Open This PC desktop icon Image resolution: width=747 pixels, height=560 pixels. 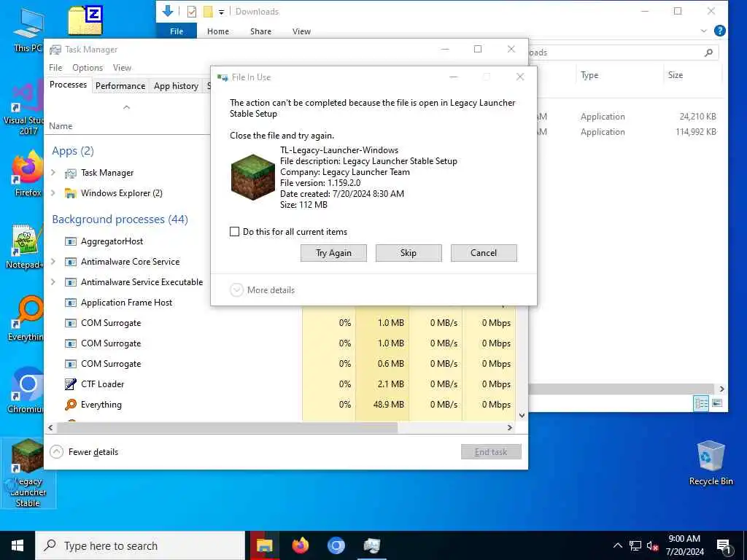(28, 29)
